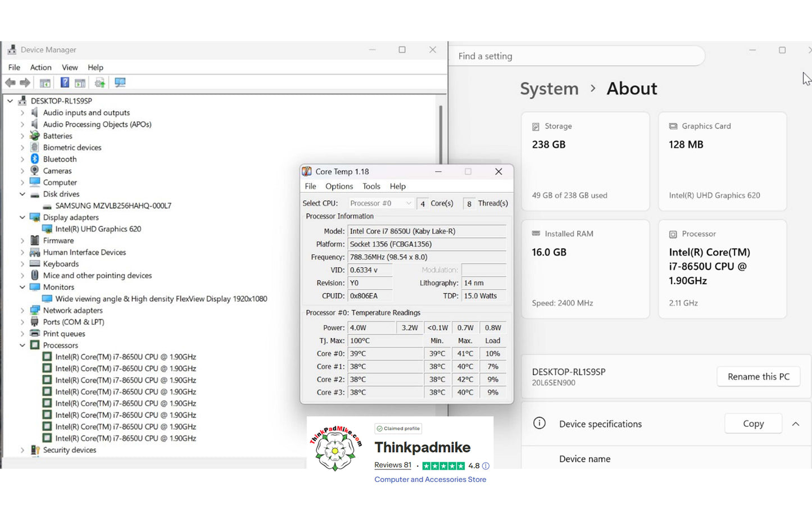This screenshot has width=812, height=510.
Task: Click the Print queues category icon
Action: coord(35,334)
